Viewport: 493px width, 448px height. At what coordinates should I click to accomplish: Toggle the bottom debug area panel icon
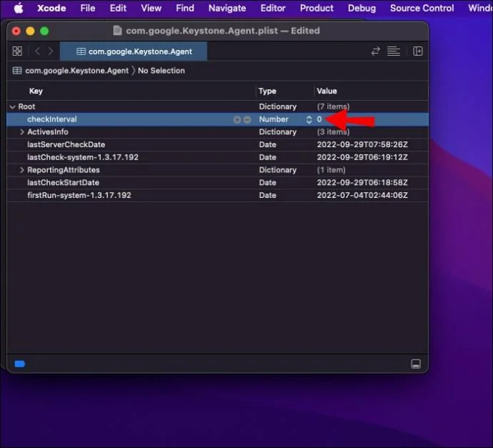click(416, 364)
